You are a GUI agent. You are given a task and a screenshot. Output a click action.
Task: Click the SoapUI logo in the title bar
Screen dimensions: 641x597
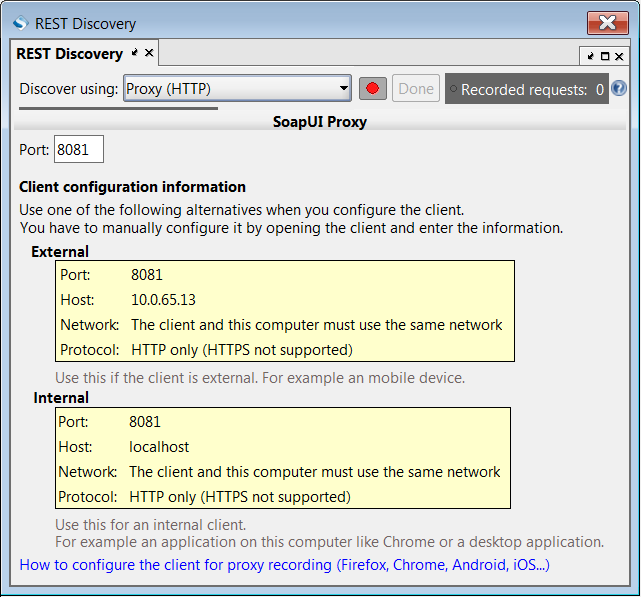tap(20, 23)
